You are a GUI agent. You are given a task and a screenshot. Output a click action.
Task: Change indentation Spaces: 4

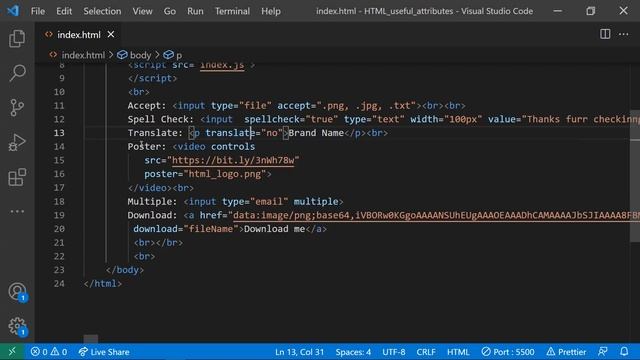353,352
